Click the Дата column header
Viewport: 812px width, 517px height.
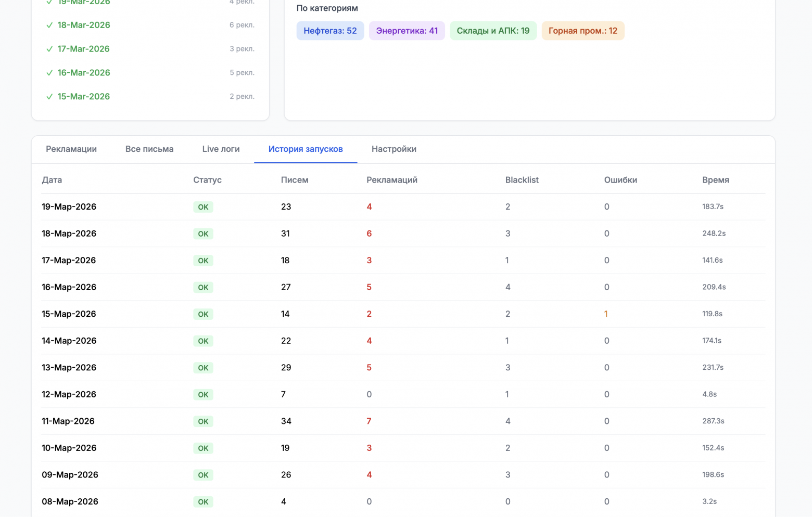[x=52, y=180]
